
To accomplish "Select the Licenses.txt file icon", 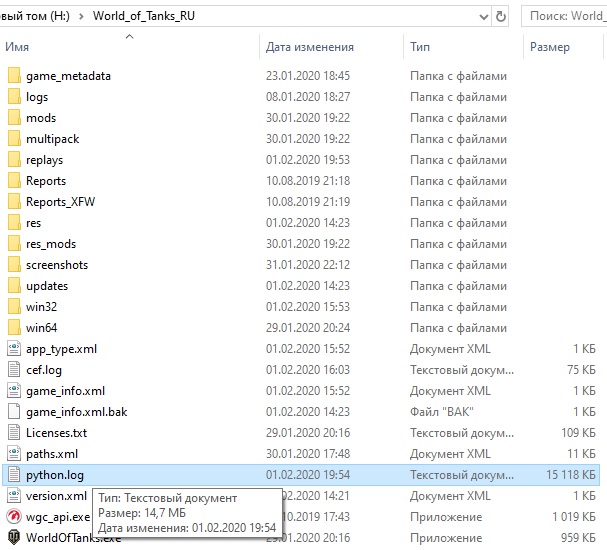I will pyautogui.click(x=14, y=432).
